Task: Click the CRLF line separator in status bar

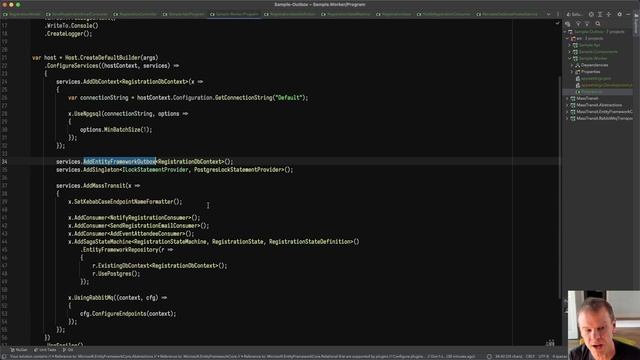Action: coord(530,356)
